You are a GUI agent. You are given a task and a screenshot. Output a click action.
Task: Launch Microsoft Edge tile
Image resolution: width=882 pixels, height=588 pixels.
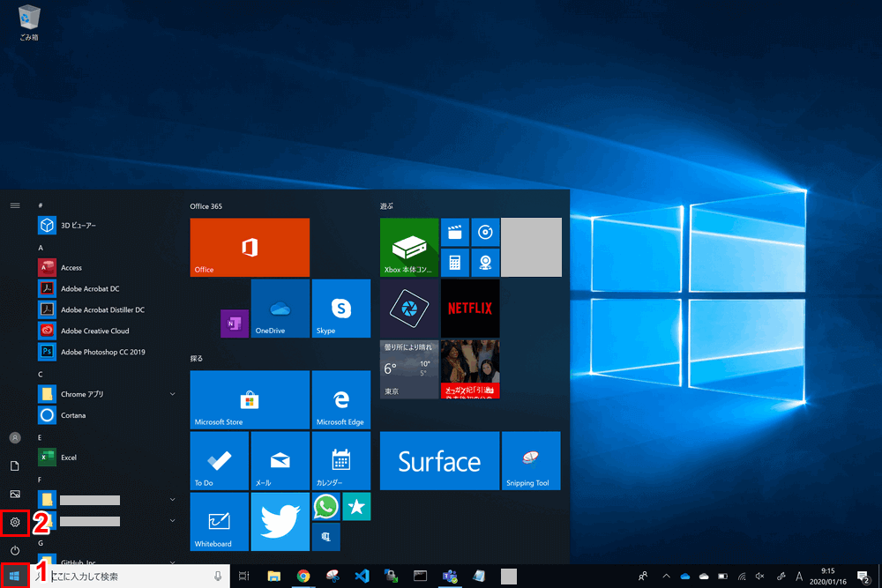340,399
